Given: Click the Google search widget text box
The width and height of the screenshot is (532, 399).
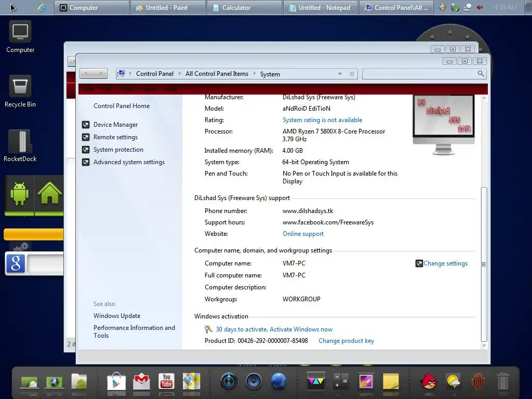Looking at the screenshot, I should point(46,263).
